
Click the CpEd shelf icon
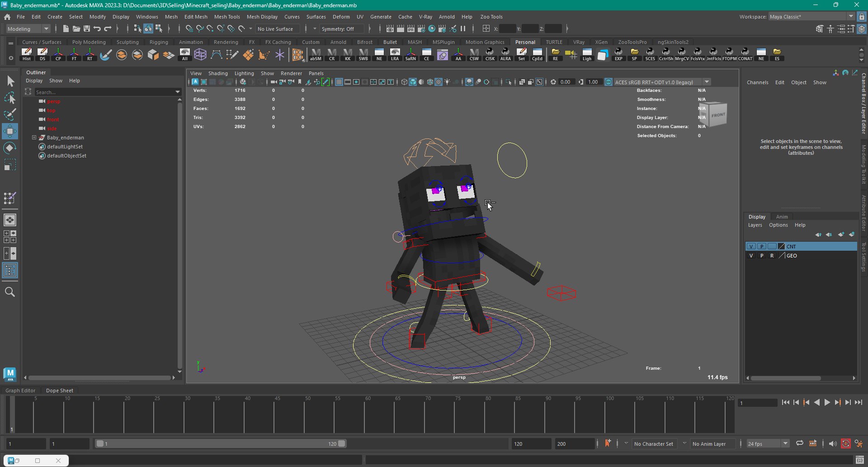(537, 54)
